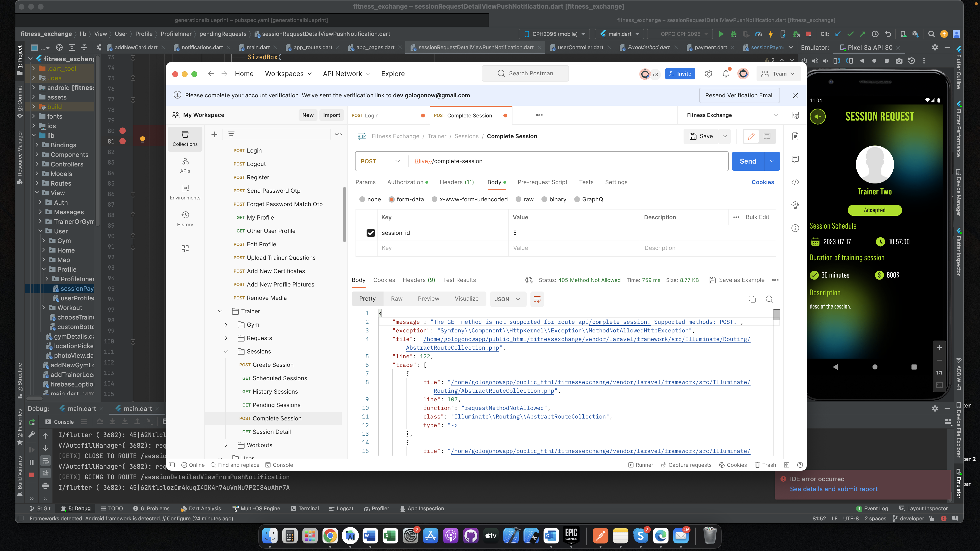Search within the response body
980x551 pixels.
(x=769, y=299)
